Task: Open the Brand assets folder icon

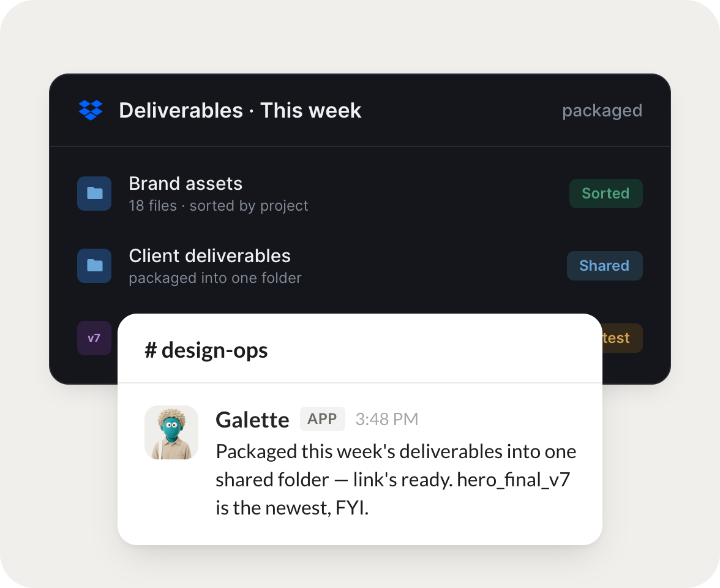Action: click(x=94, y=194)
